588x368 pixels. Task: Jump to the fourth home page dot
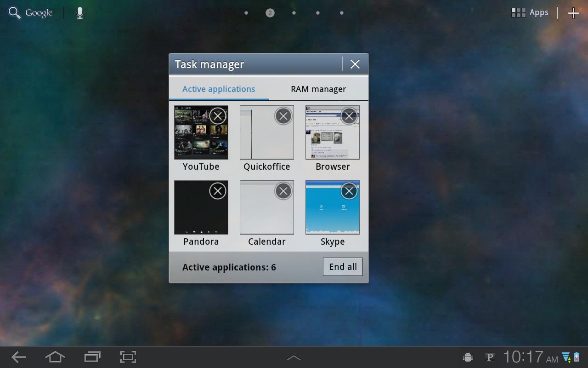point(318,13)
